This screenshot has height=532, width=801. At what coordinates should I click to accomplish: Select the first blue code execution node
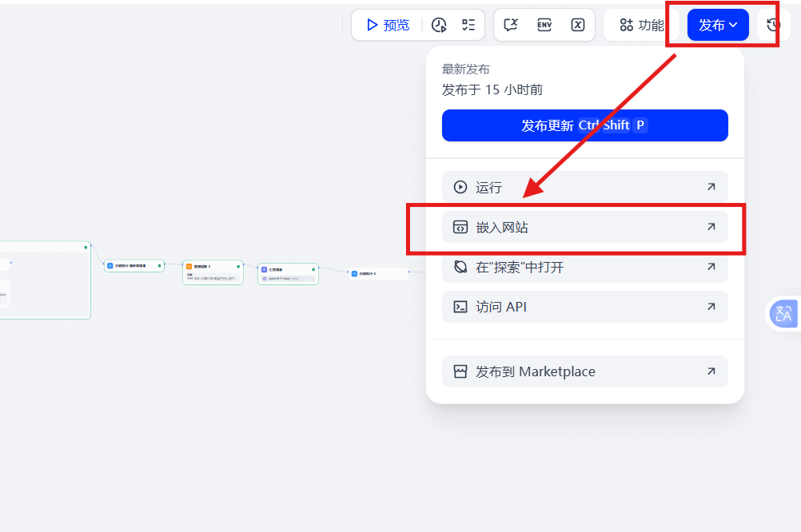(133, 265)
